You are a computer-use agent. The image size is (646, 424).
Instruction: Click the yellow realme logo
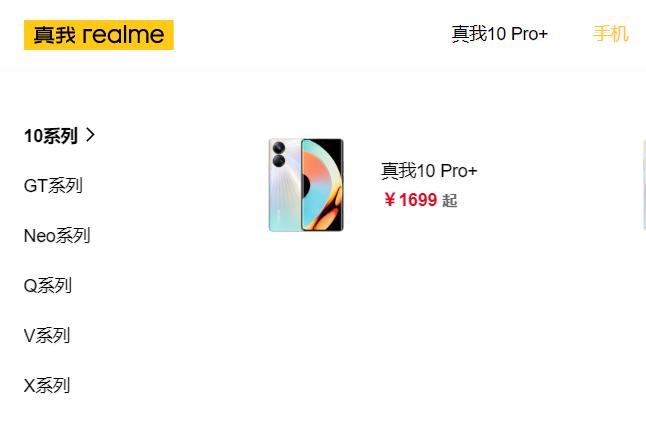[x=99, y=35]
